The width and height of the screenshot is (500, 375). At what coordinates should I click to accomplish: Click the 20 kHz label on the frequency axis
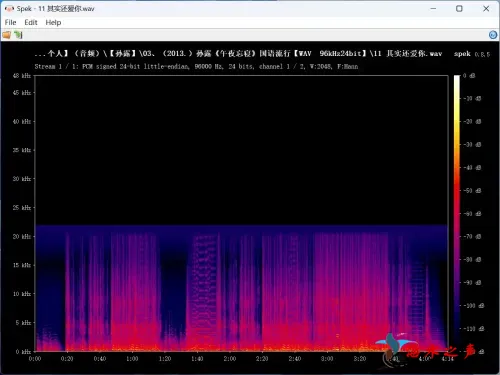(22, 236)
